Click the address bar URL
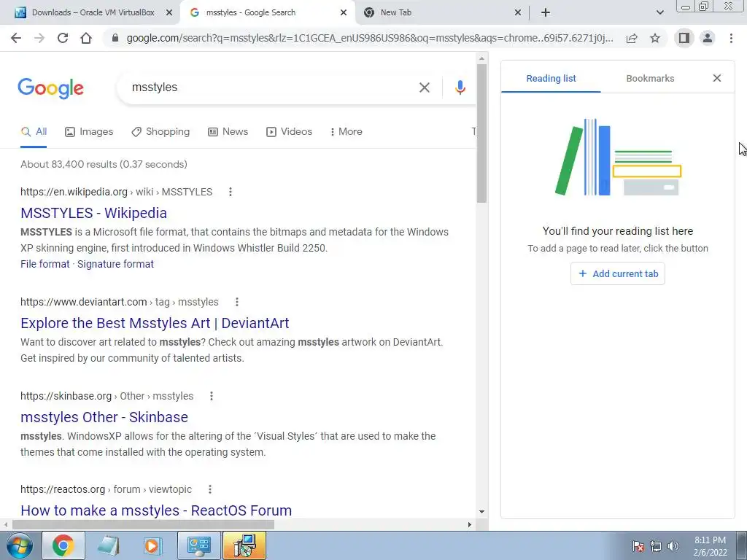Image resolution: width=747 pixels, height=560 pixels. tap(370, 38)
